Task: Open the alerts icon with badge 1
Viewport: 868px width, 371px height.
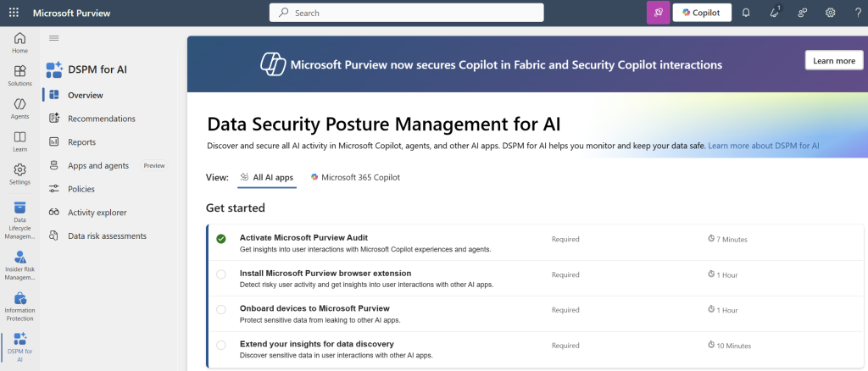Action: pos(775,13)
